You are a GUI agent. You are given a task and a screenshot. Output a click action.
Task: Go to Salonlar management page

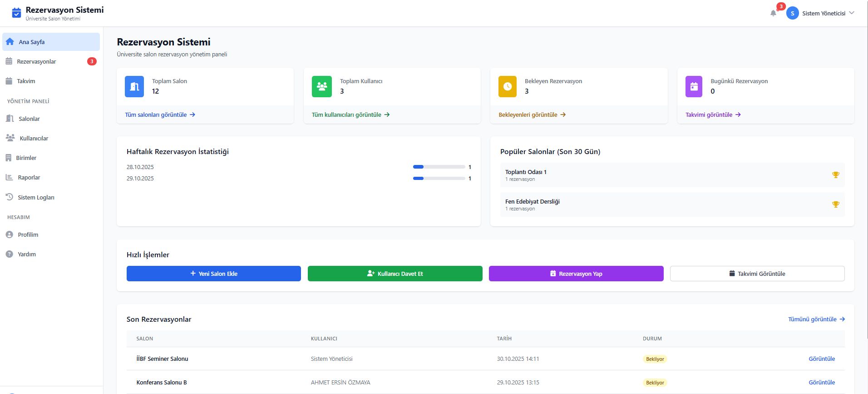tap(51, 119)
